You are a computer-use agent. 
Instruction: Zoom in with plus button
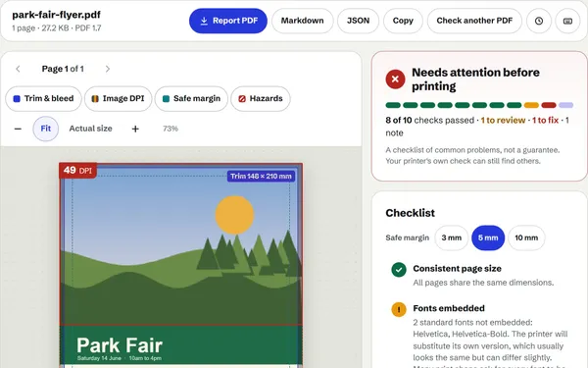[135, 129]
